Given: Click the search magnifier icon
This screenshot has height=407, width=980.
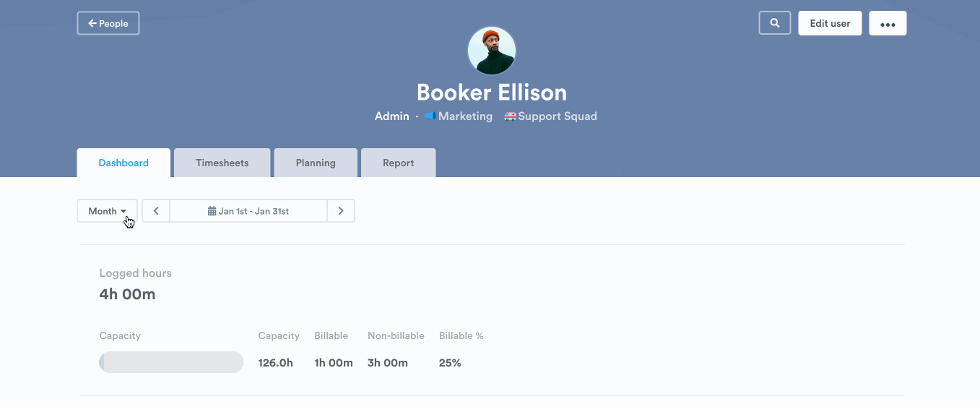Looking at the screenshot, I should coord(775,23).
